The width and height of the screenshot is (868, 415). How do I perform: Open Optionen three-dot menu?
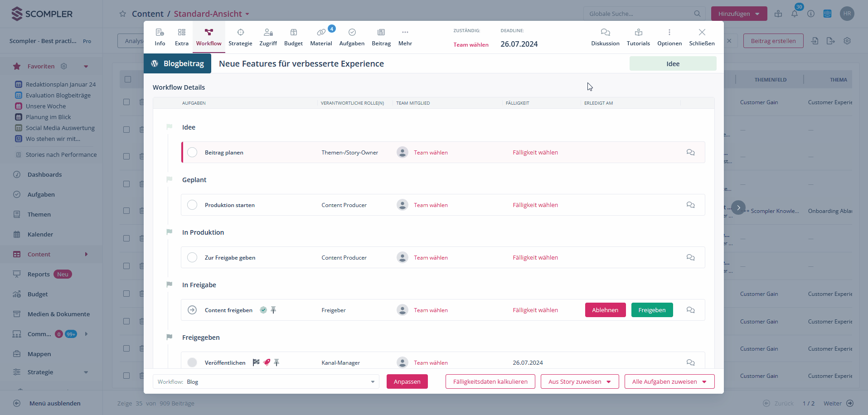669,33
